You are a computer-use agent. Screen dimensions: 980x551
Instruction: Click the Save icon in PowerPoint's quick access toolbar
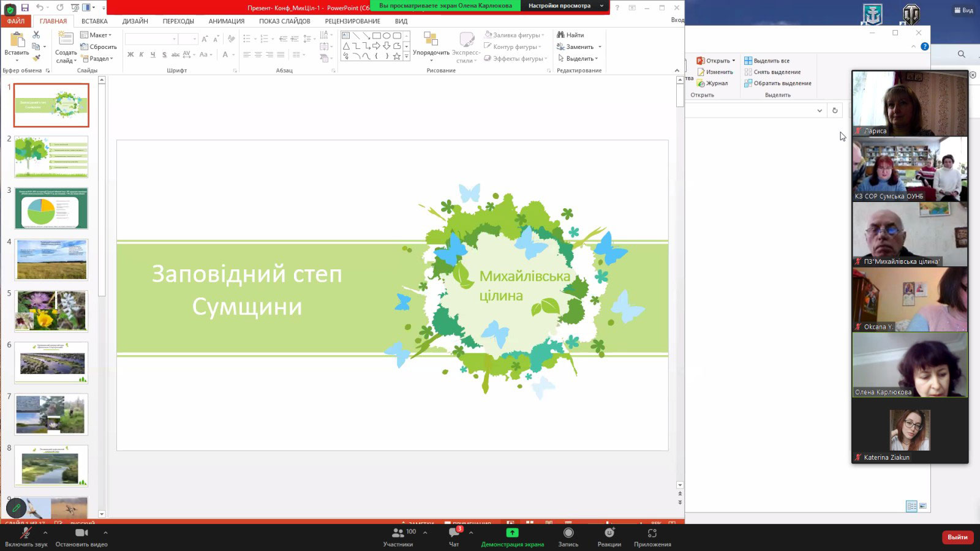tap(25, 8)
